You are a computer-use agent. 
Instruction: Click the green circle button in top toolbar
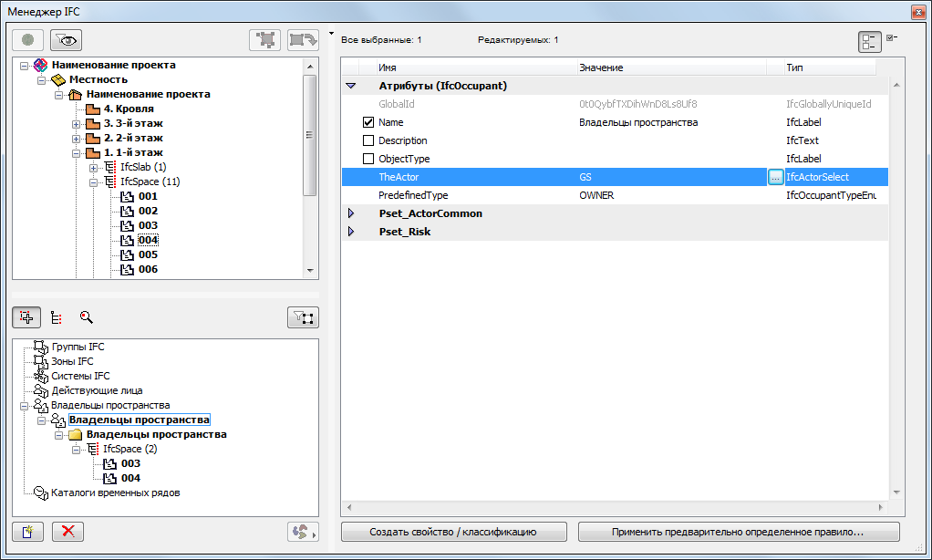click(27, 40)
